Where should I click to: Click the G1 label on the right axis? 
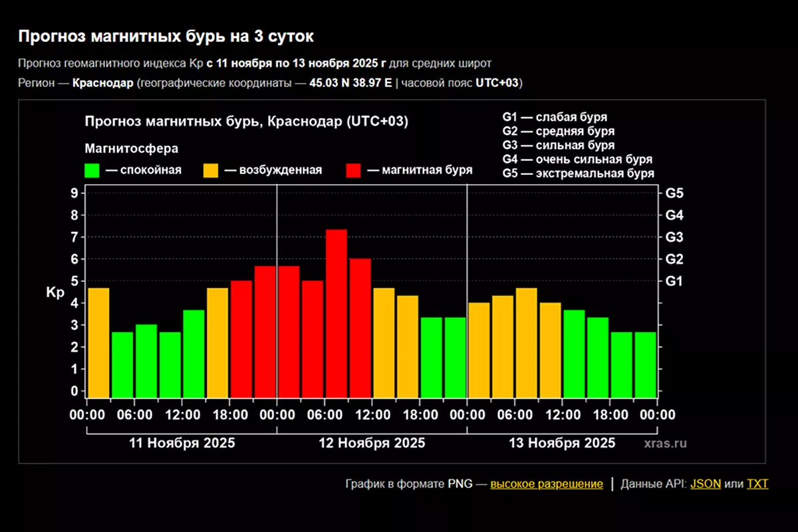[674, 281]
